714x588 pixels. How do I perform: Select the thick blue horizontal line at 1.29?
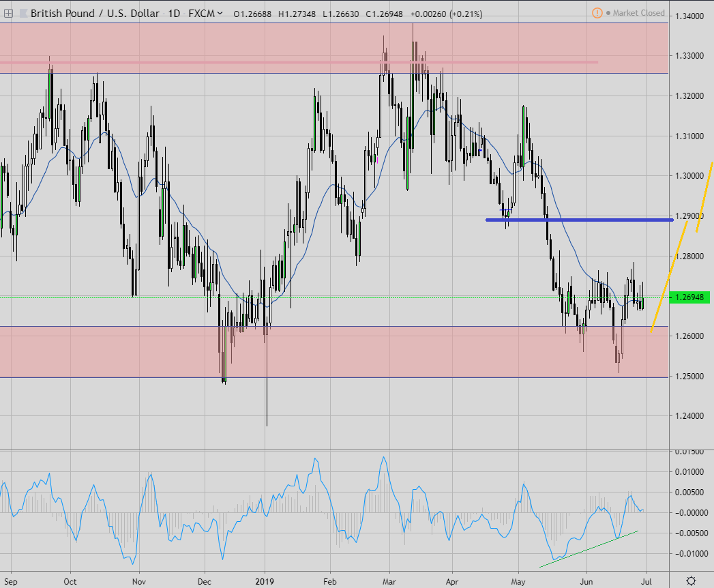(x=580, y=220)
